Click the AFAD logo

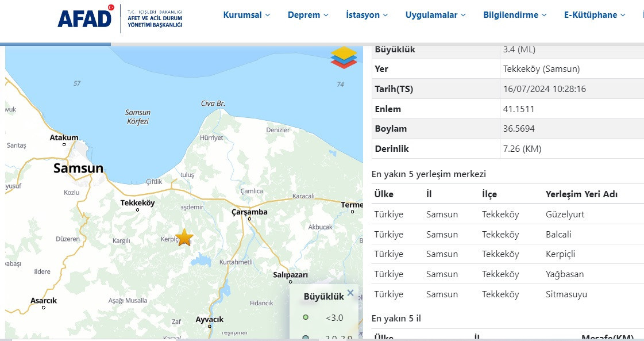86,17
